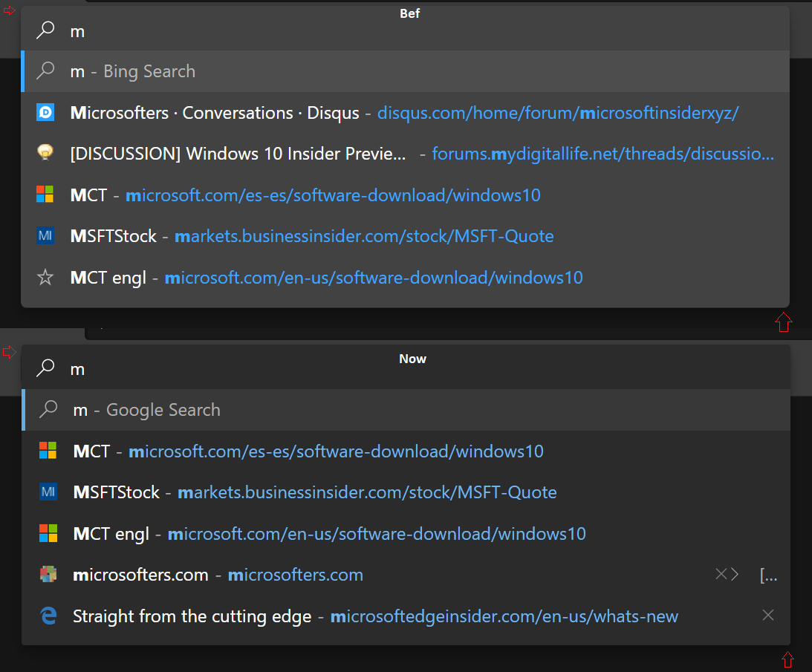Click the search magnifier icon in the Bef address bar
Screen dimensions: 812x672
(x=45, y=30)
